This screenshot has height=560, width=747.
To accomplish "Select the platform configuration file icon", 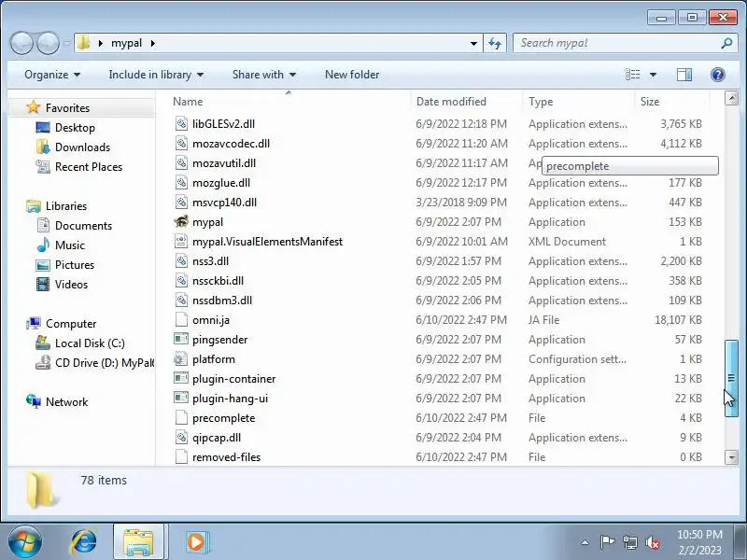I will point(181,359).
